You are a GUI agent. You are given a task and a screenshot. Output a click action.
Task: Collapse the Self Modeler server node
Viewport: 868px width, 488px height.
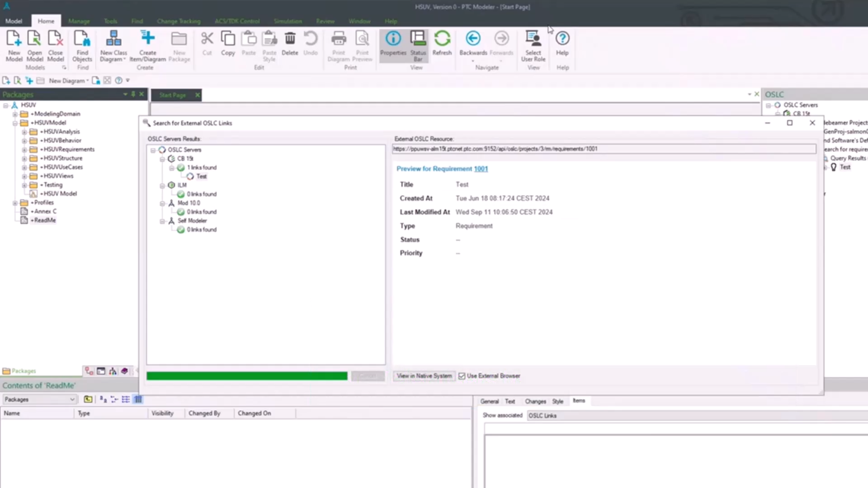click(x=162, y=221)
